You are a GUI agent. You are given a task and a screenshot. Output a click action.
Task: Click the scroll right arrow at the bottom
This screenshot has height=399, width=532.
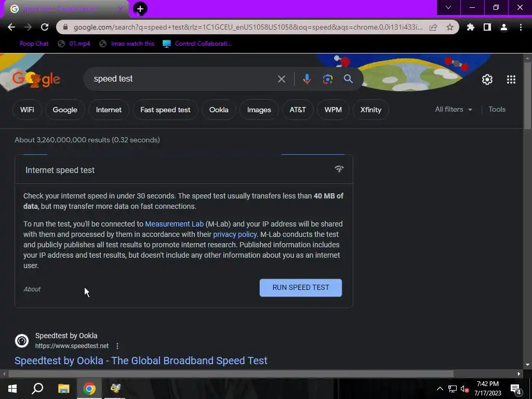click(518, 374)
